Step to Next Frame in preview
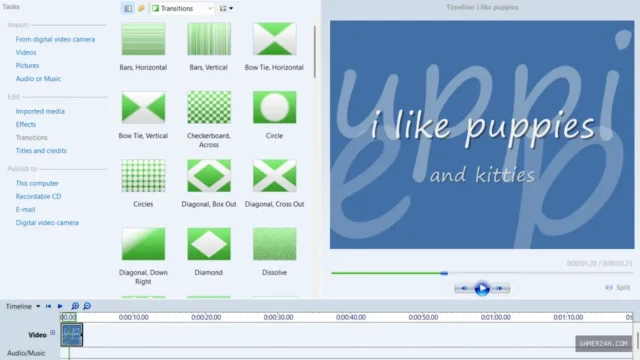The image size is (640, 360). tap(500, 288)
